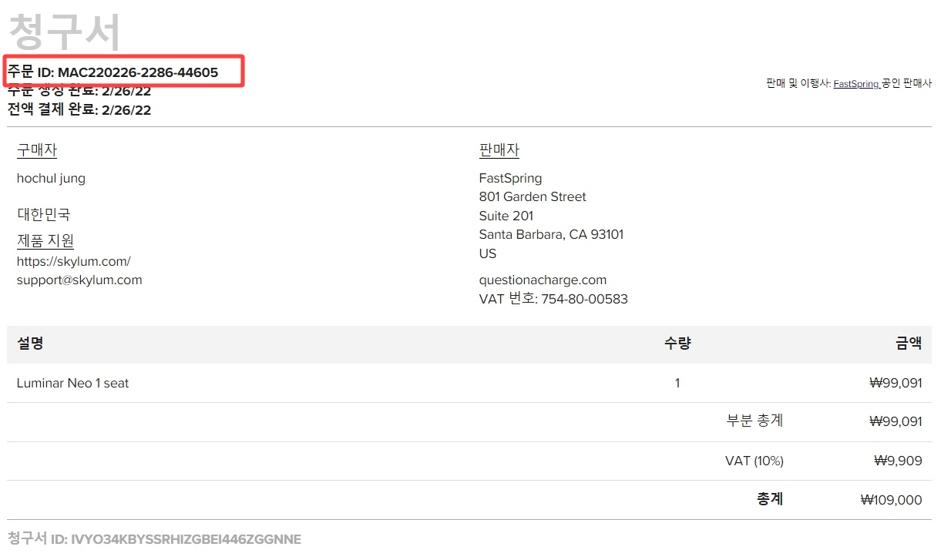Click the 수량 column header

677,344
